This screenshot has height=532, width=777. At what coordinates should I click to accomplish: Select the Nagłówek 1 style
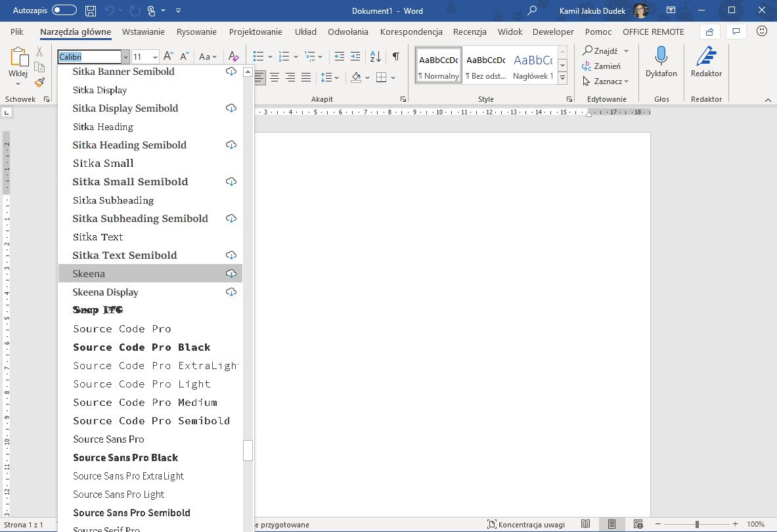click(x=533, y=65)
